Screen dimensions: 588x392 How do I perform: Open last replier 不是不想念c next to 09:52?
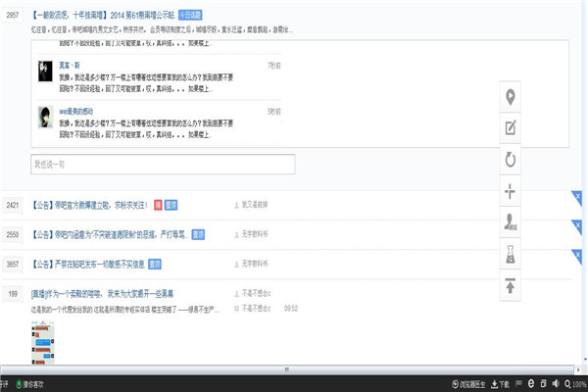(x=256, y=309)
